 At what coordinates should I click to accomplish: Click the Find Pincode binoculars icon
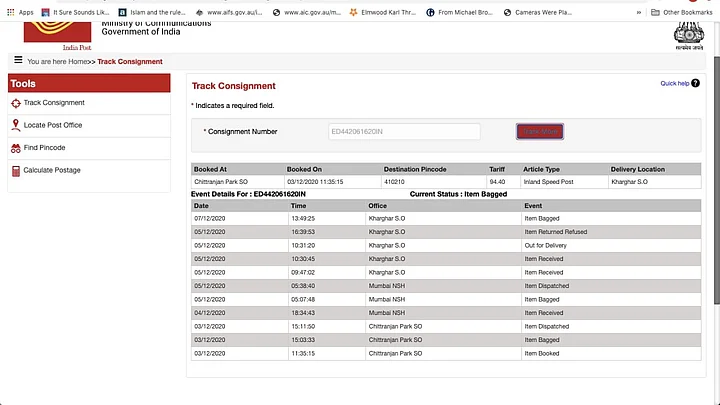click(15, 148)
